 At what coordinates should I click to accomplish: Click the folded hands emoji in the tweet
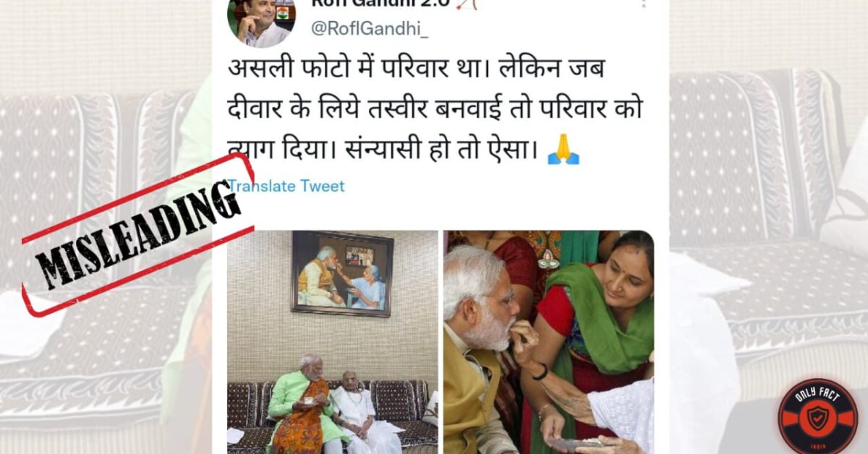[563, 150]
